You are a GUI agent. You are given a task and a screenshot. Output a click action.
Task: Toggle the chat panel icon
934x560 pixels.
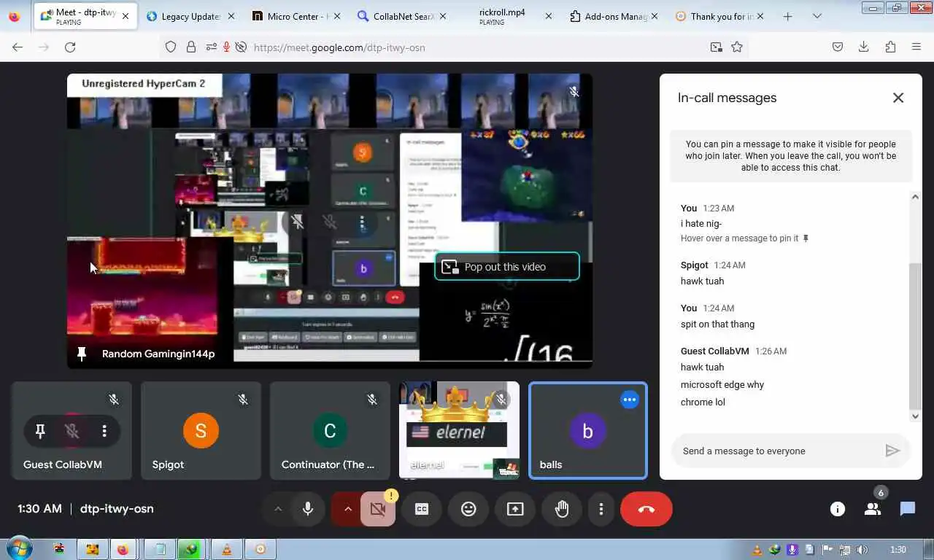(x=908, y=509)
